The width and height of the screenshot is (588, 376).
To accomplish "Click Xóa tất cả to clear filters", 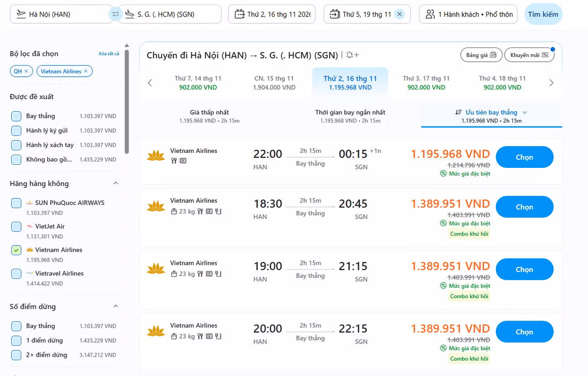I will point(109,54).
